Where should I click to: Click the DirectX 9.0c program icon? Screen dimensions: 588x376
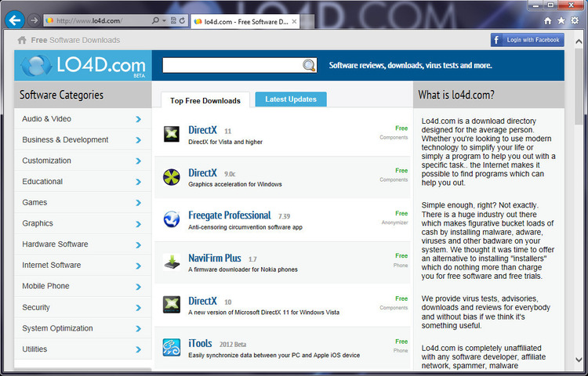tap(172, 177)
